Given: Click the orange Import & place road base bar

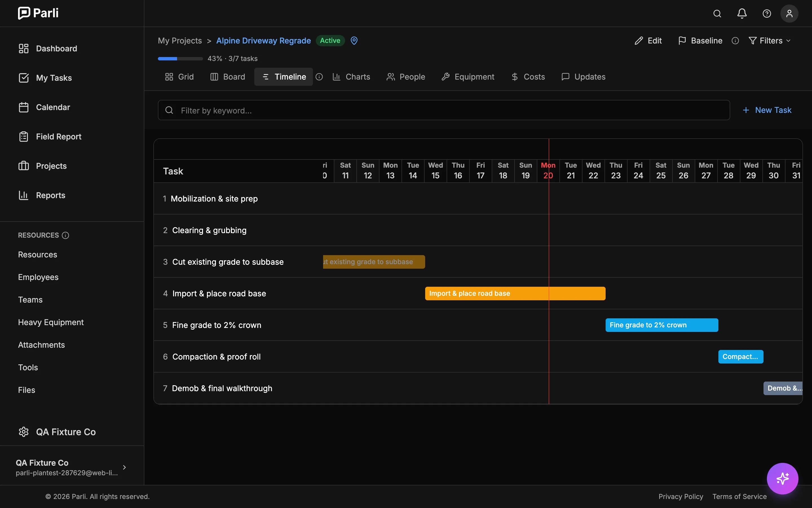Looking at the screenshot, I should click(515, 293).
